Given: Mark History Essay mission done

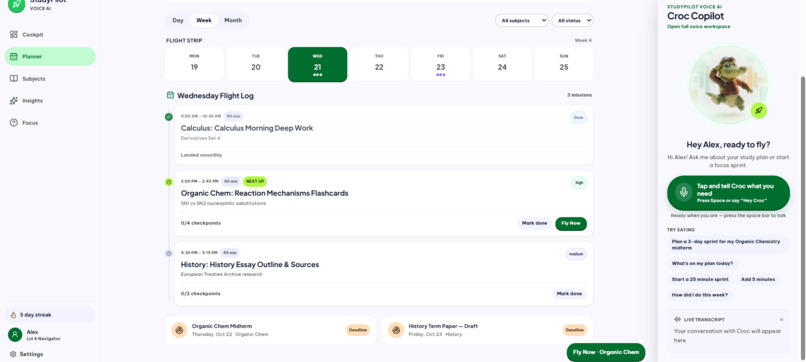Looking at the screenshot, I should click(x=570, y=294).
